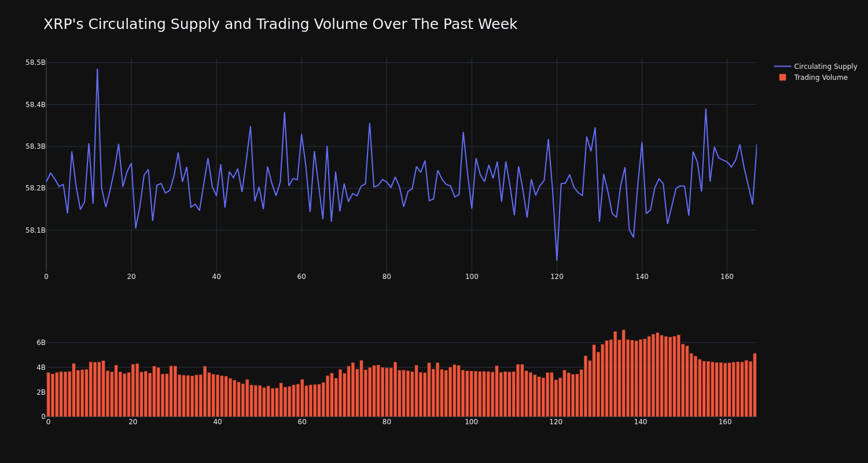Click the blue Circulating Supply legend line
The width and height of the screenshot is (868, 463).
coord(782,67)
